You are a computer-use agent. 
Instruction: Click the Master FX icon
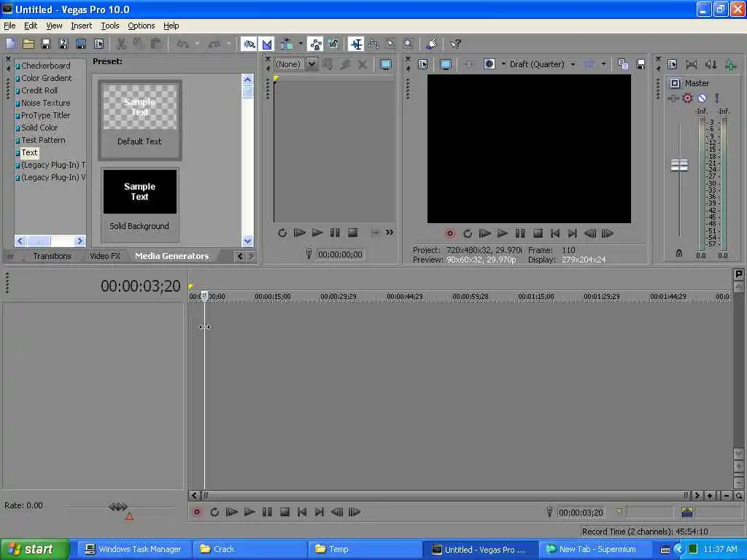point(673,98)
